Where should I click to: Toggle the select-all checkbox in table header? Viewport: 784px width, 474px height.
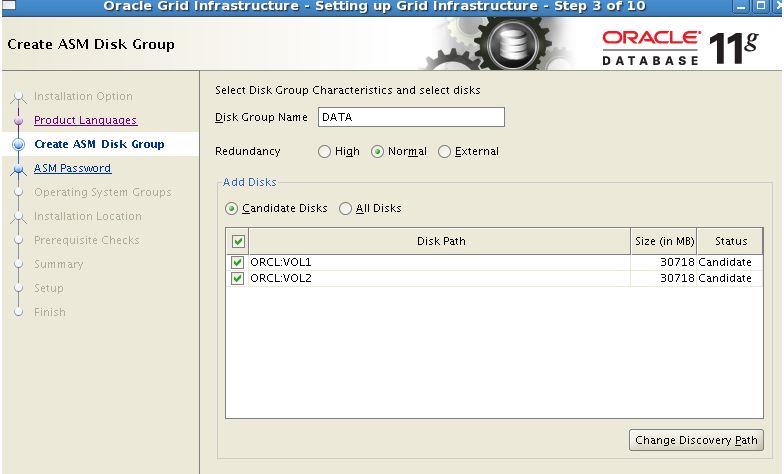pos(238,242)
